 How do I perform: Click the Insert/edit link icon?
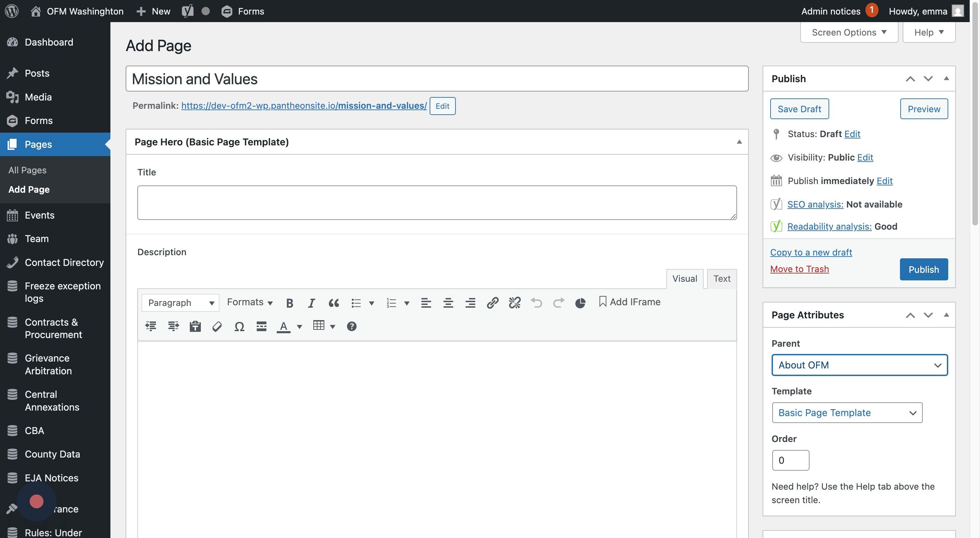coord(492,303)
